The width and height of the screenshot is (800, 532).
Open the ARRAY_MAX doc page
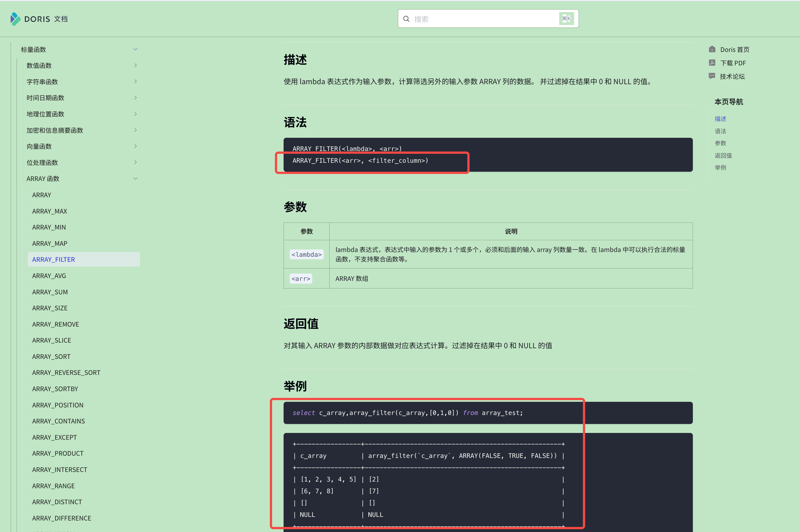click(x=50, y=211)
